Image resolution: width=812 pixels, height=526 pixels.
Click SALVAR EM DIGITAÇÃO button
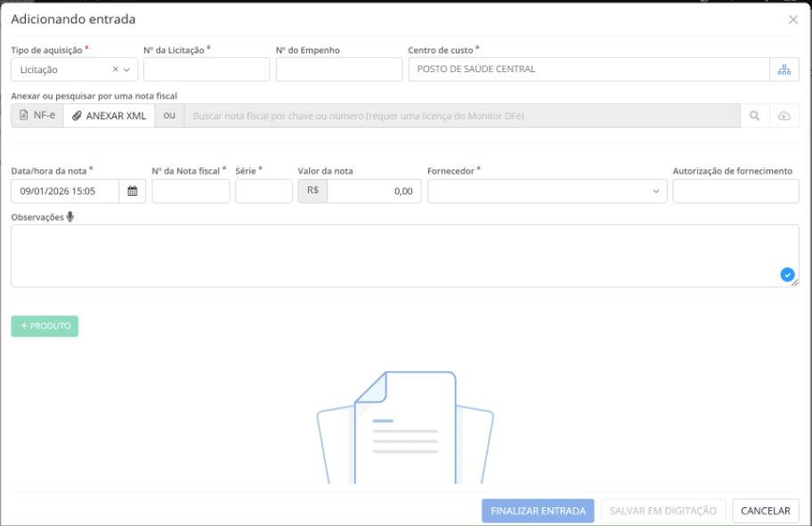click(x=662, y=511)
